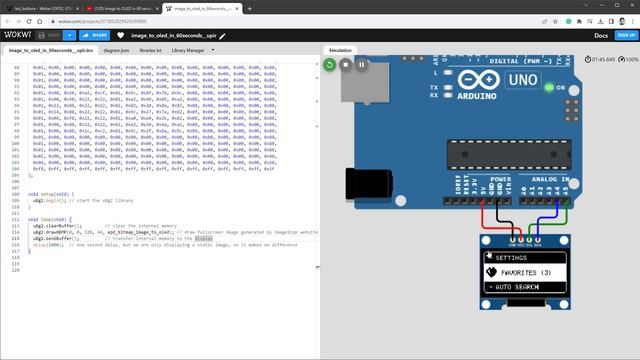Open the Docs link

tap(601, 36)
